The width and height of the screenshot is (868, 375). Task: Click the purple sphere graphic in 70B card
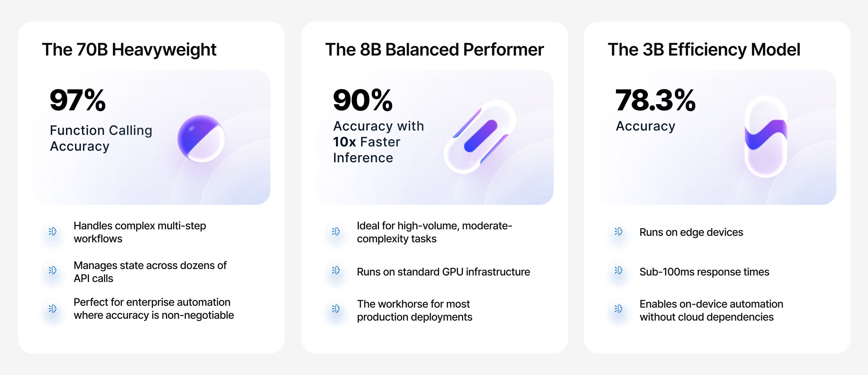coord(201,139)
